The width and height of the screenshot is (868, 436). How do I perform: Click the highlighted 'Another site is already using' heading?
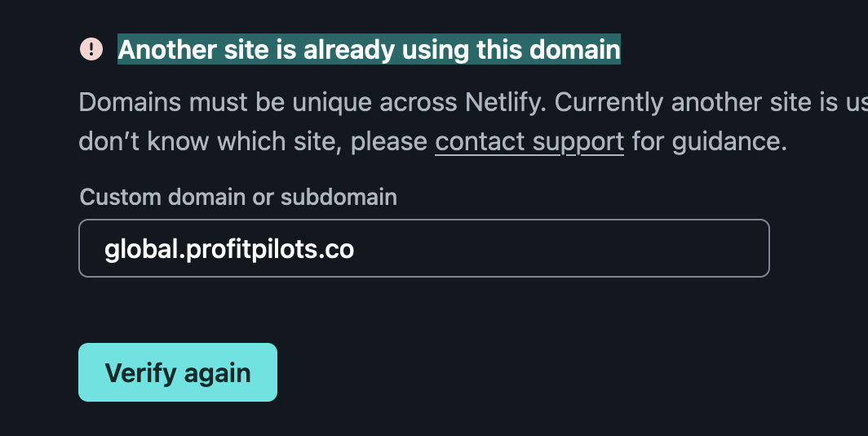[369, 50]
